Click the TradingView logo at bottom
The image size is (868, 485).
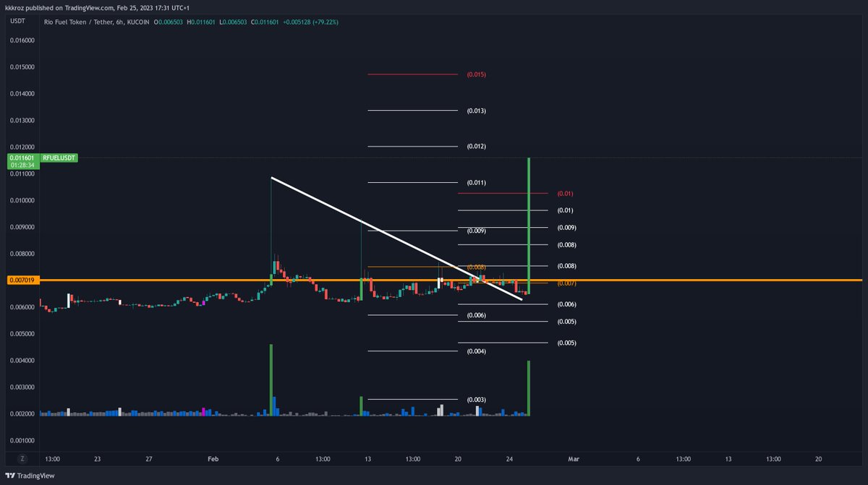pyautogui.click(x=30, y=476)
